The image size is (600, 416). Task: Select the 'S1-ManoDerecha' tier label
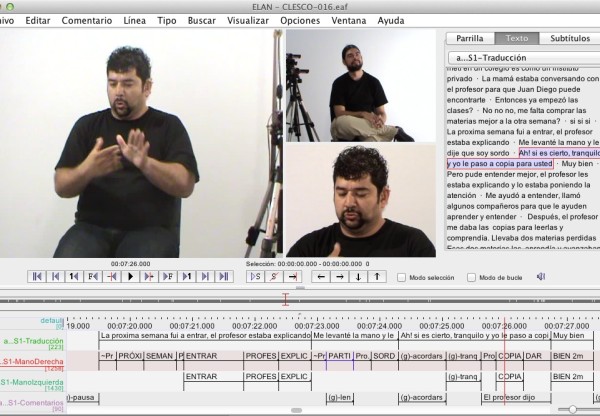(x=32, y=360)
